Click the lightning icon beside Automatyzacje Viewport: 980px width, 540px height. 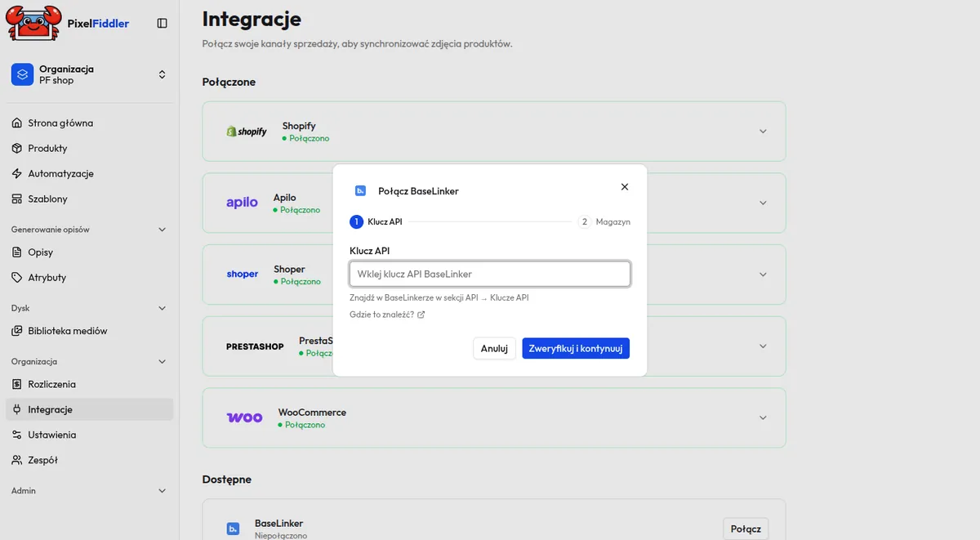click(x=17, y=174)
